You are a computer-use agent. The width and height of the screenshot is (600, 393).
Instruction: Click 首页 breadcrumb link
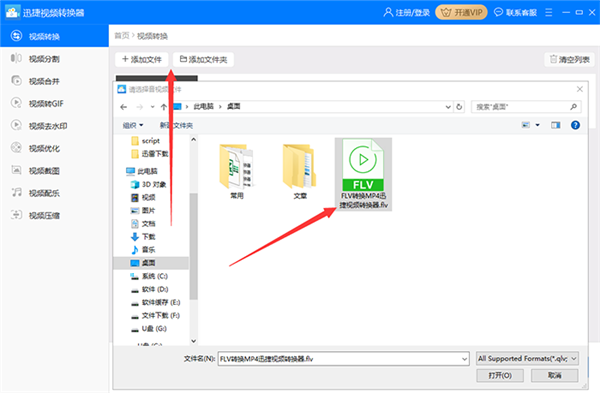pos(122,36)
